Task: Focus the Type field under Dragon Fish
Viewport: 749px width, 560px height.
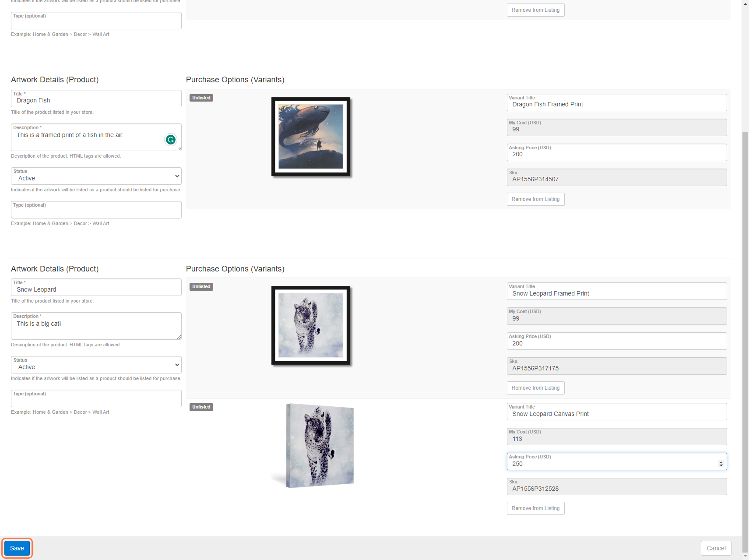Action: [x=96, y=210]
